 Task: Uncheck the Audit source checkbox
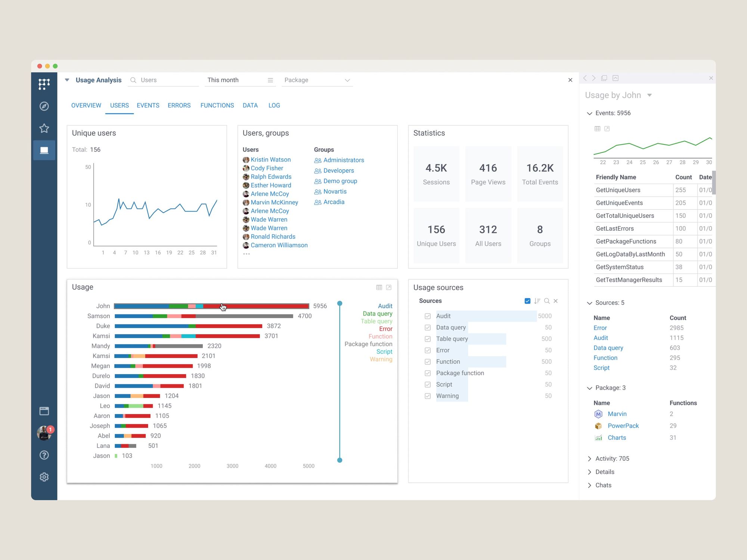point(428,316)
